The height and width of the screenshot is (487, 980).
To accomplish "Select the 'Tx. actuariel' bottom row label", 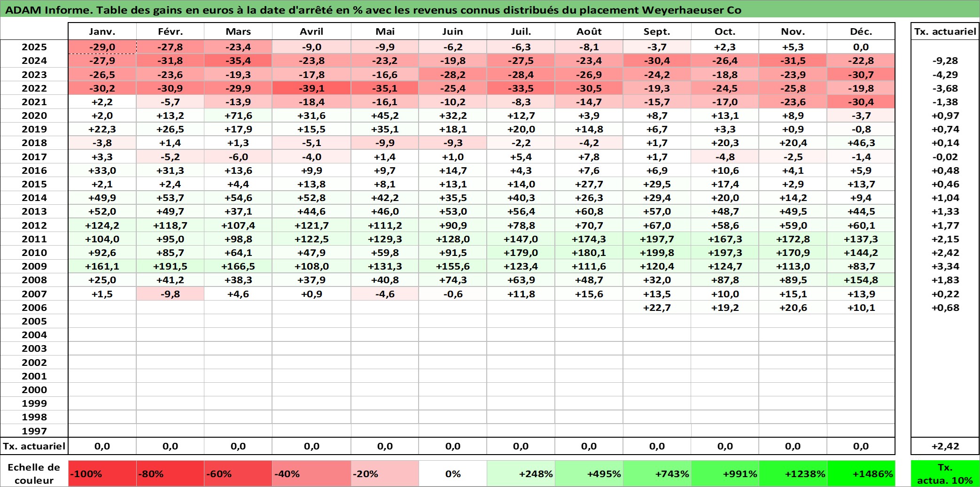I will click(34, 446).
